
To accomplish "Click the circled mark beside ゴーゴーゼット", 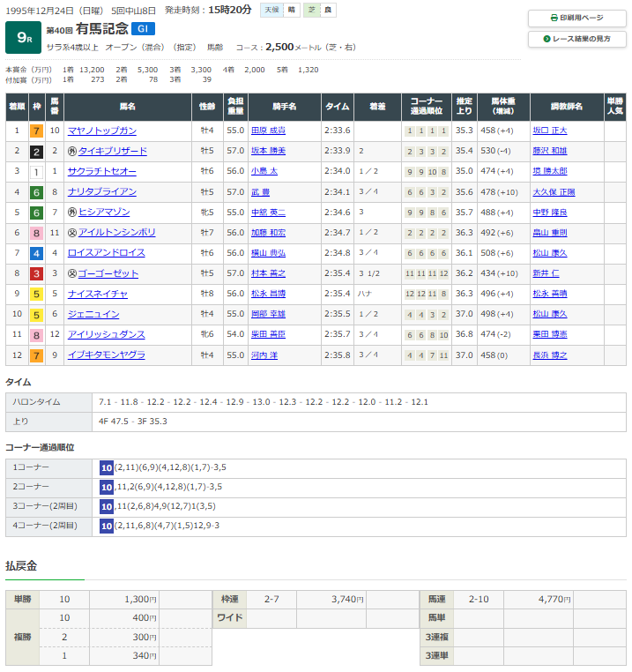I will pyautogui.click(x=72, y=273).
